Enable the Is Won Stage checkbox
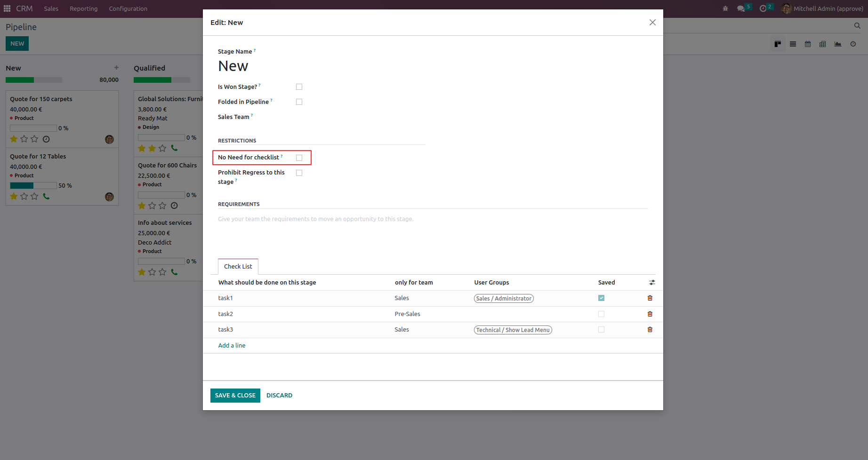This screenshot has width=868, height=460. click(299, 87)
